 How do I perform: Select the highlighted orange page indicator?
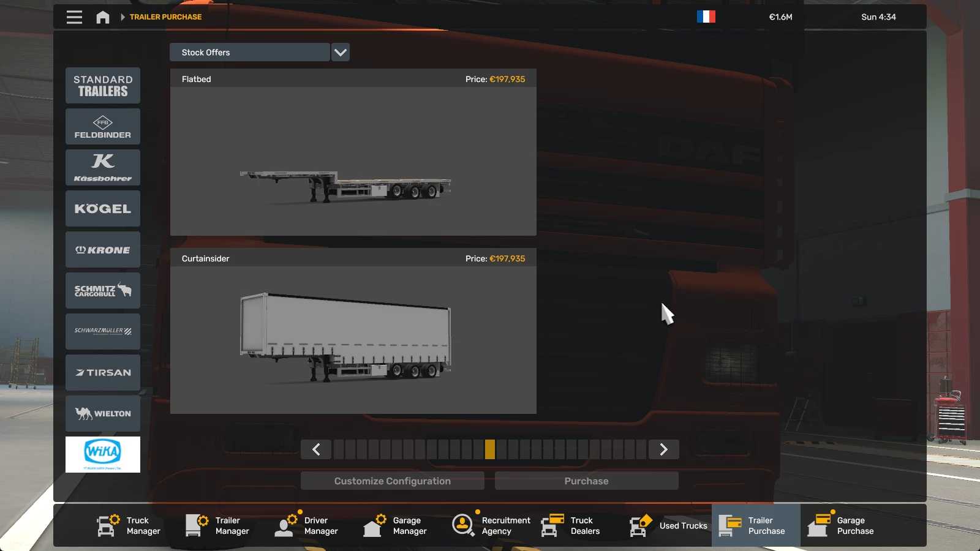tap(490, 449)
